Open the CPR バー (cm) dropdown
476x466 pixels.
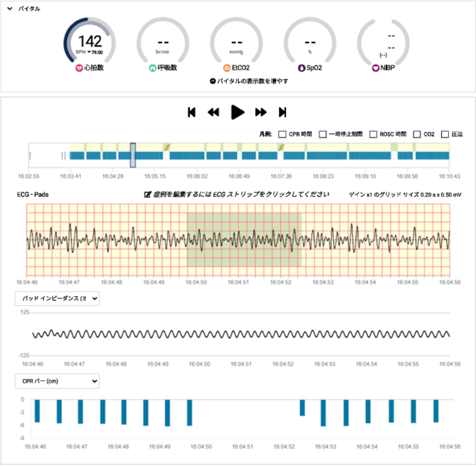click(x=57, y=381)
